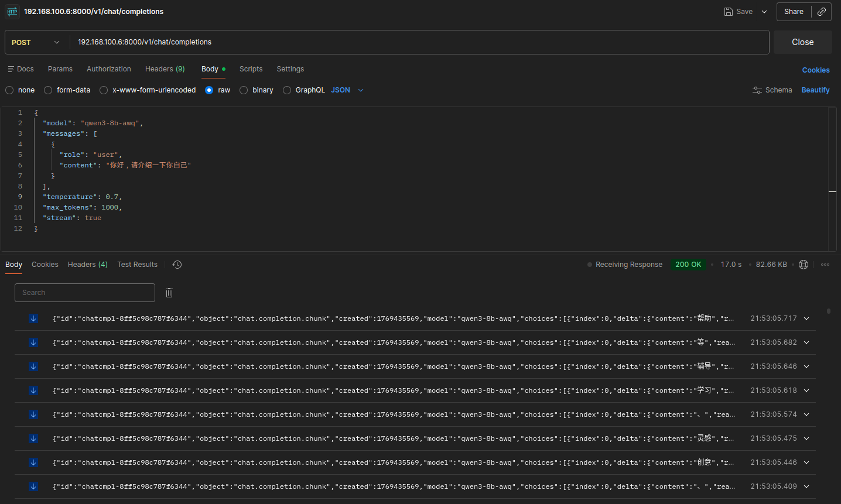Click the blue arrow icon on first message row
This screenshot has width=841, height=504.
pyautogui.click(x=33, y=318)
